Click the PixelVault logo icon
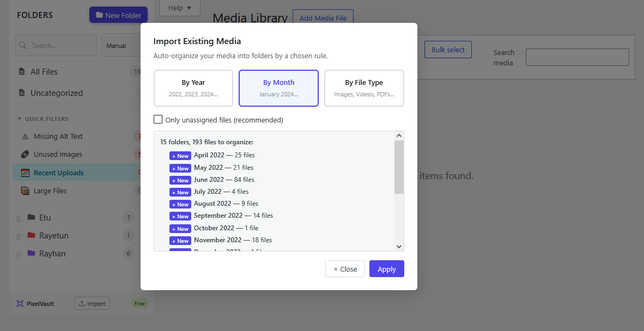The width and height of the screenshot is (644, 331). tap(20, 304)
